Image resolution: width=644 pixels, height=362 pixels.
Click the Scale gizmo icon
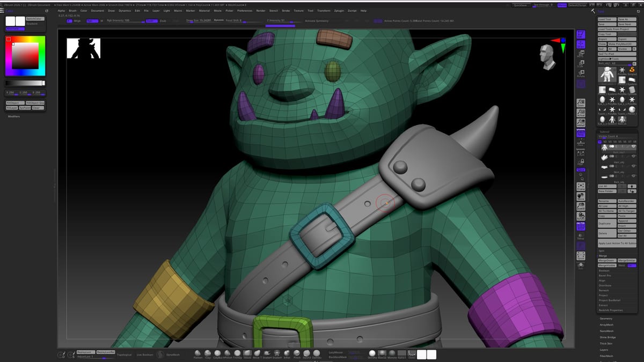[581, 64]
